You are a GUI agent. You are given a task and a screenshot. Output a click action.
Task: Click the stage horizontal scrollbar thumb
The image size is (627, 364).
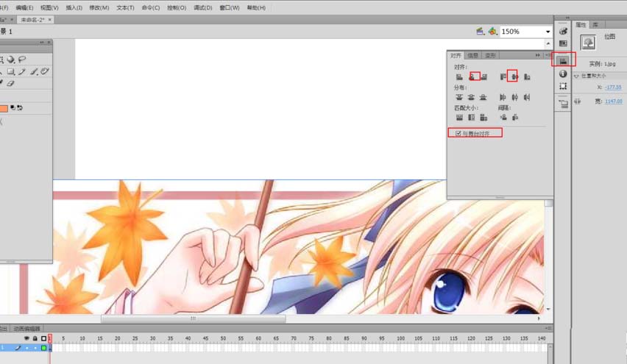coord(193,318)
